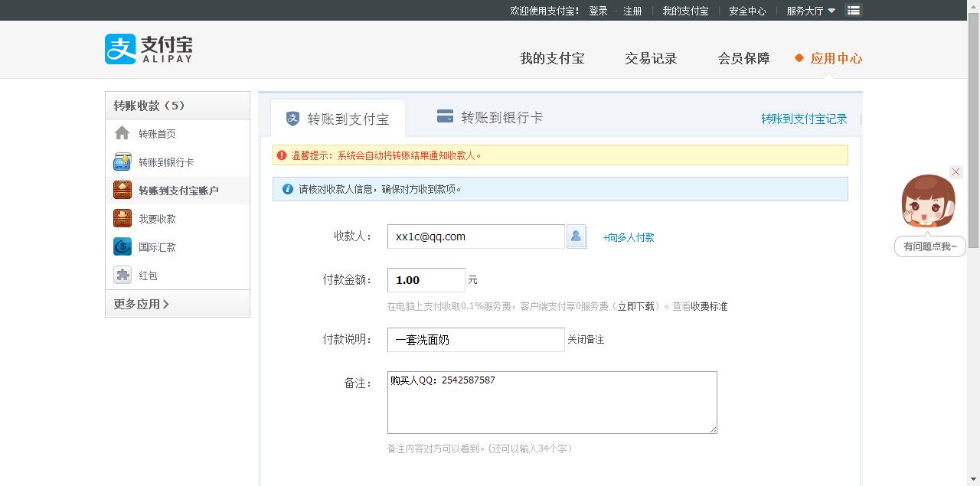Click the bank card icon beside 转账到银行卡
Image resolution: width=980 pixels, height=486 pixels.
point(122,161)
